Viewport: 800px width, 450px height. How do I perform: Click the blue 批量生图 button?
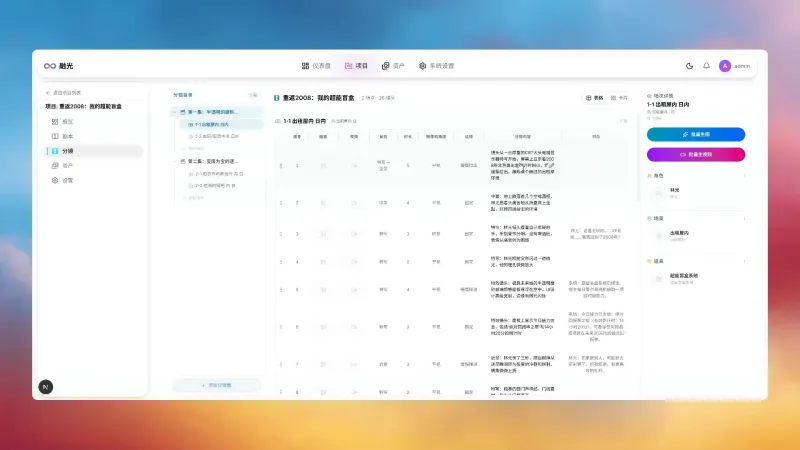tap(695, 134)
